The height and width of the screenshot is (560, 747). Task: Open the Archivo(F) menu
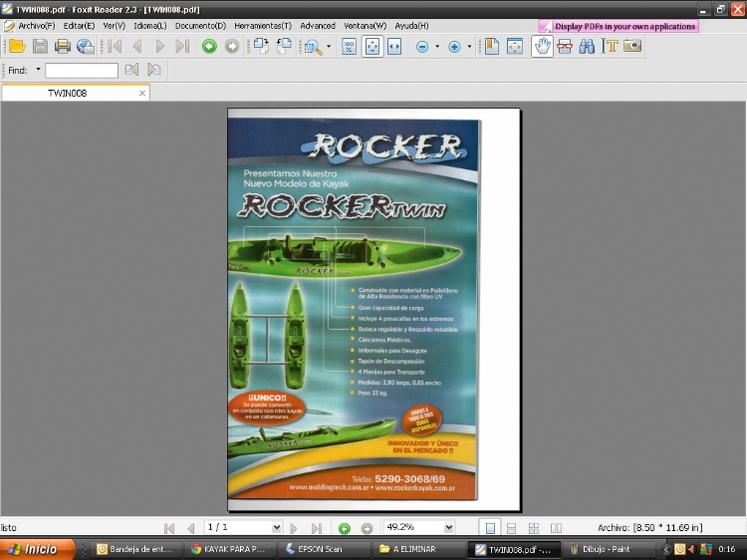click(x=36, y=26)
